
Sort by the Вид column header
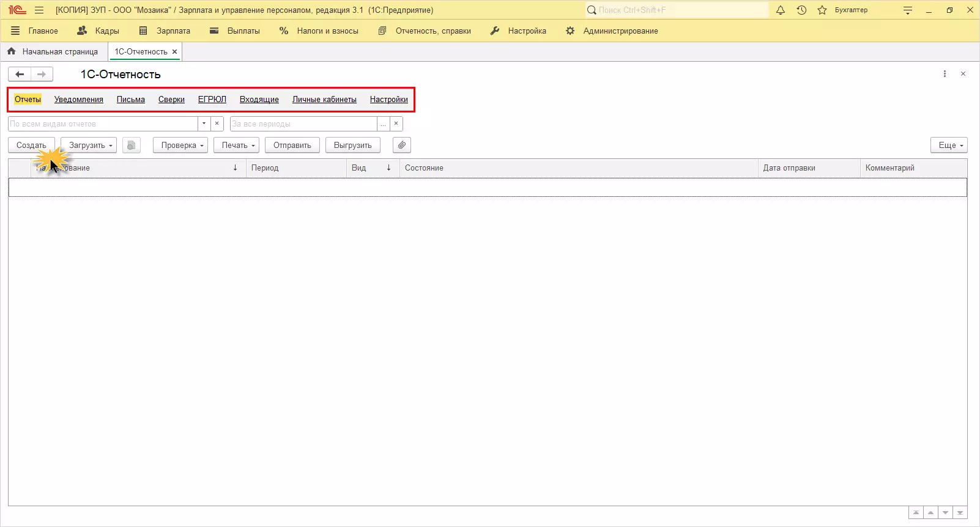373,168
